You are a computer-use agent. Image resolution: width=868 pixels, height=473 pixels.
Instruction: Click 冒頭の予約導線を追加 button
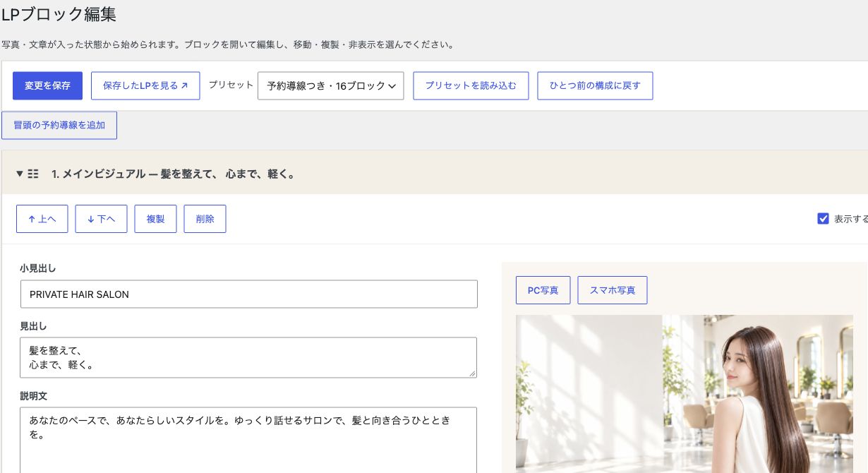[59, 125]
